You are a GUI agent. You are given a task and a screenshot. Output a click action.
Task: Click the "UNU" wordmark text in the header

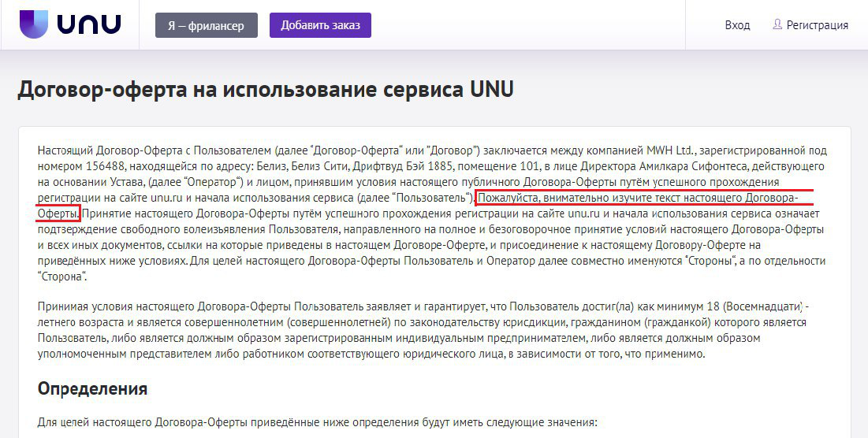(x=89, y=24)
